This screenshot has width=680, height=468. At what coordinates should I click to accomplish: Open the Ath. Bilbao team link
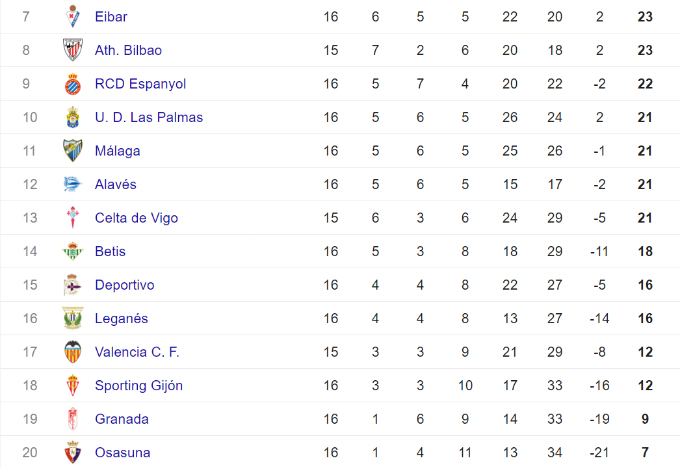tap(128, 50)
